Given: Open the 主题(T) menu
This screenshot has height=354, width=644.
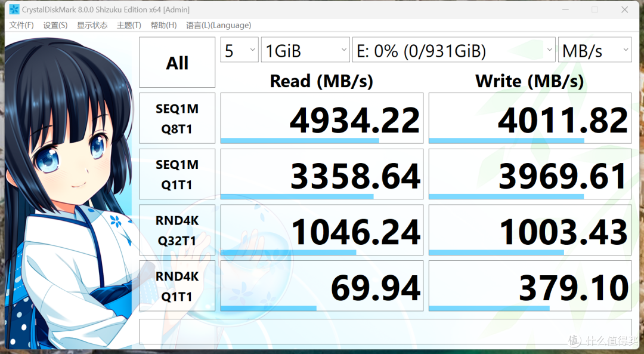Looking at the screenshot, I should (x=129, y=26).
